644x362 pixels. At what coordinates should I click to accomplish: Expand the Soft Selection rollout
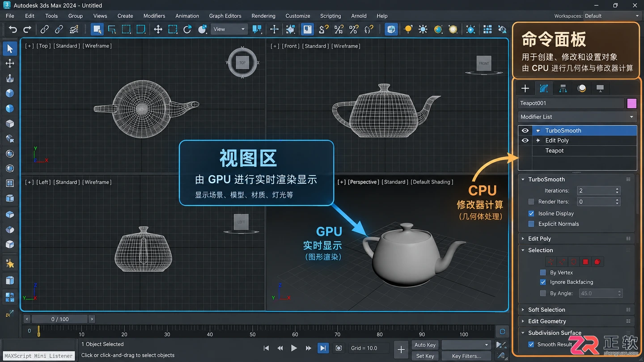(x=576, y=310)
